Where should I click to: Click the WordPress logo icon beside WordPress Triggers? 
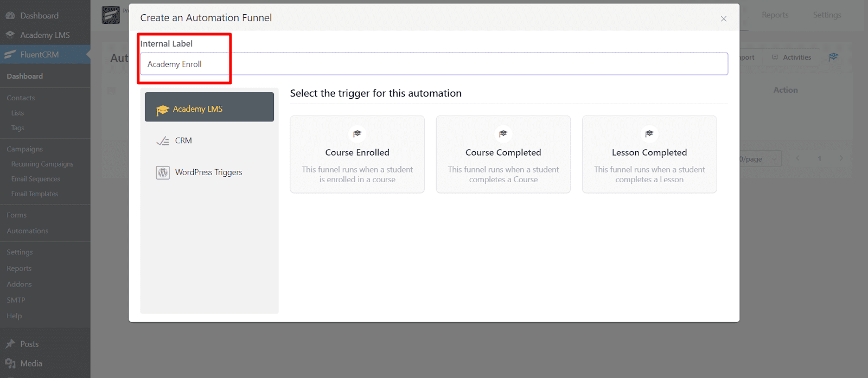[163, 172]
